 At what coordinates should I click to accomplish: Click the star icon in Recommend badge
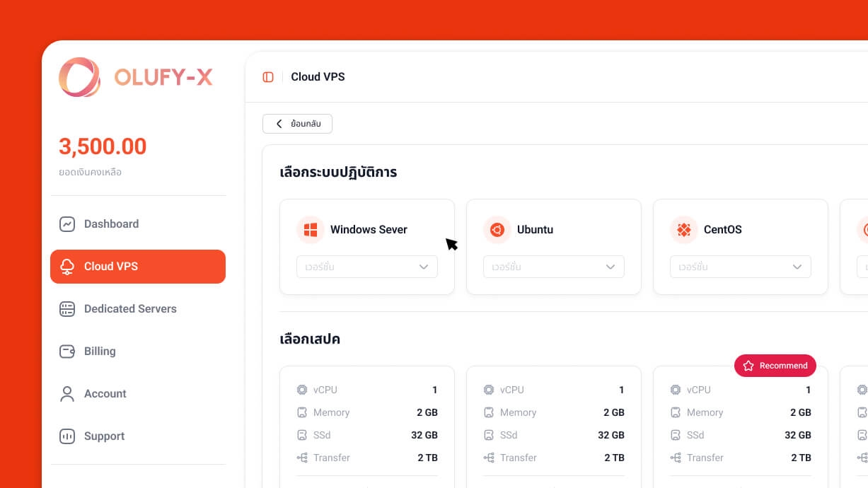[748, 366]
